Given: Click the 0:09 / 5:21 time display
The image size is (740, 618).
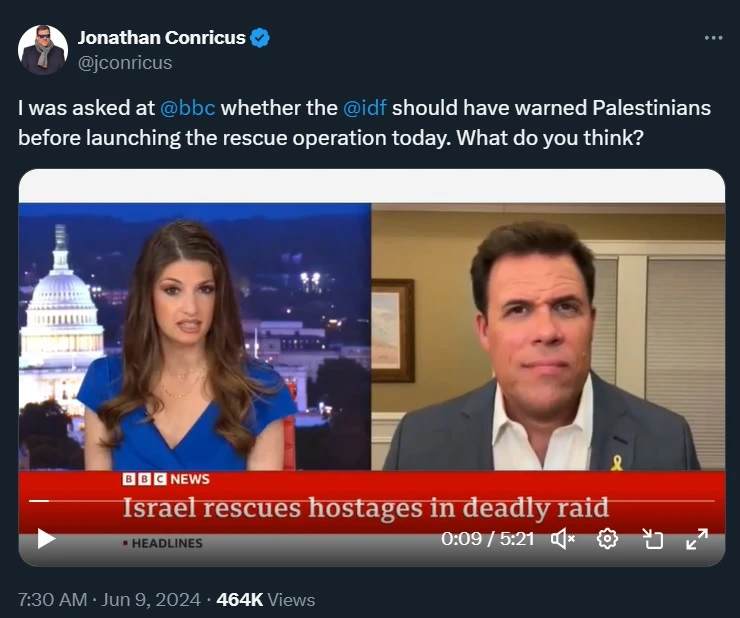Looking at the screenshot, I should (488, 539).
